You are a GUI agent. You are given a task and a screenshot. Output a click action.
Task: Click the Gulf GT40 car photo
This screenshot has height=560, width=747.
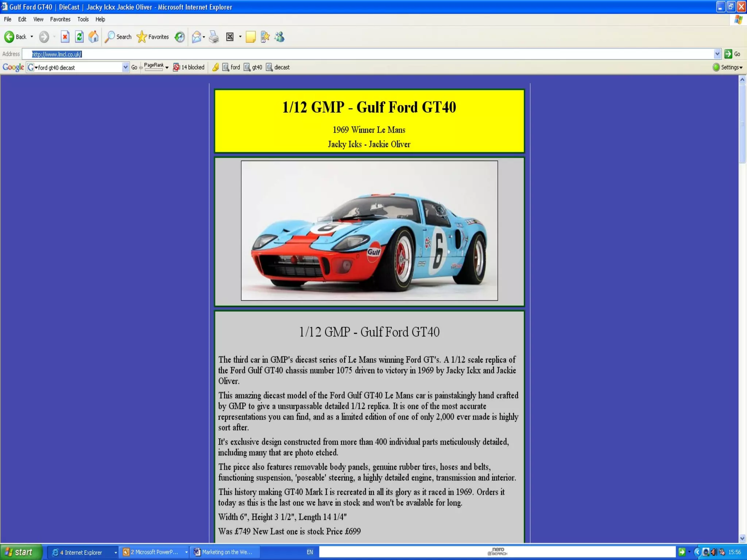coord(369,230)
